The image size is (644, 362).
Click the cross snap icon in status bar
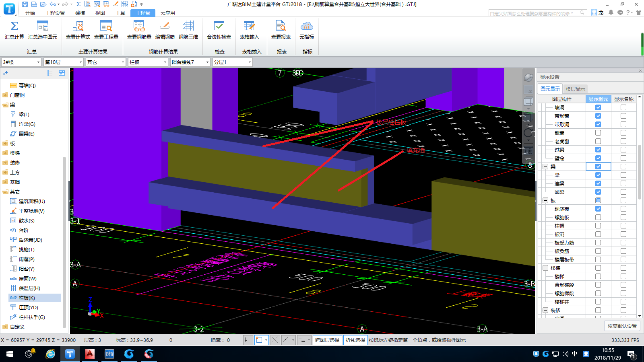pyautogui.click(x=275, y=340)
